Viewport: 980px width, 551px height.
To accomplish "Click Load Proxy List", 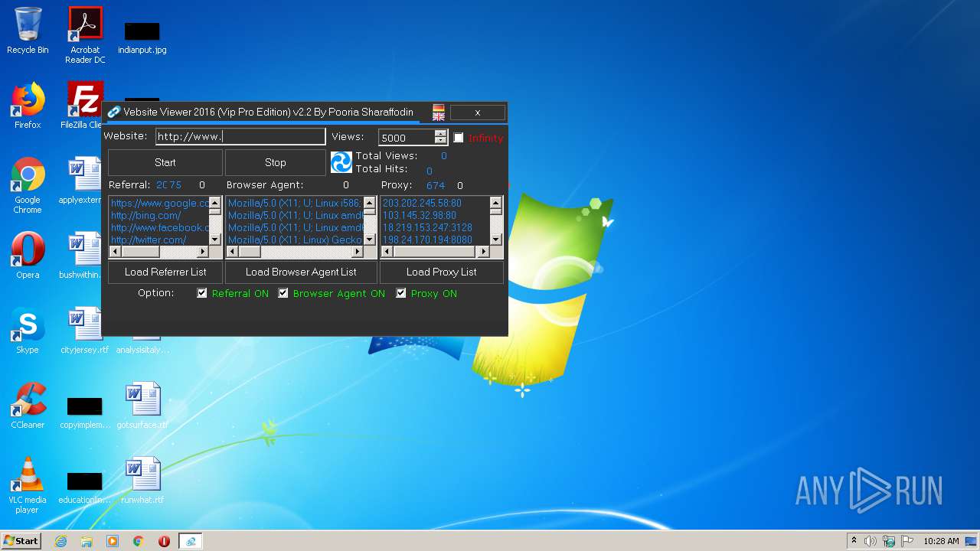I will pos(442,272).
